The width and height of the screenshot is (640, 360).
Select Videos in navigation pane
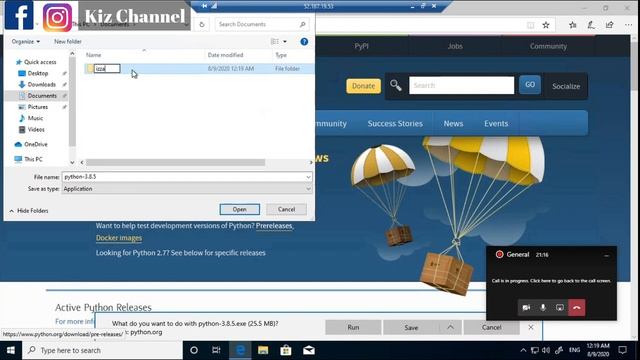click(36, 129)
